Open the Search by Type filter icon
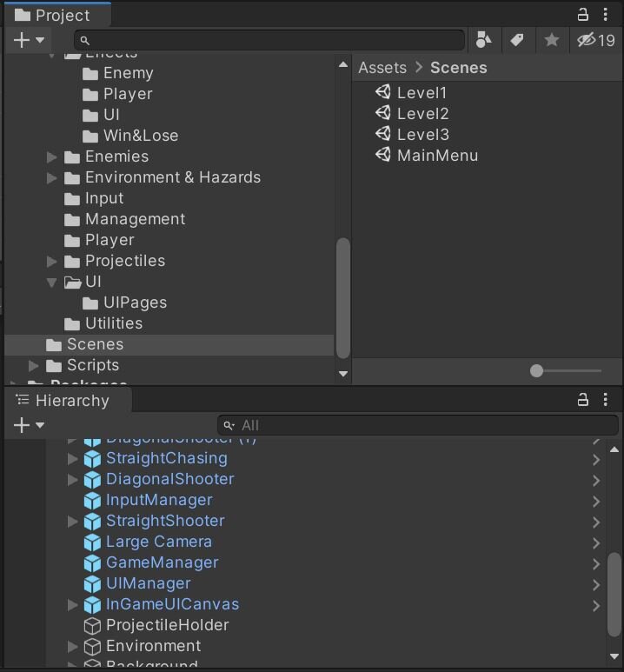Screen dimensions: 624x672 483,40
